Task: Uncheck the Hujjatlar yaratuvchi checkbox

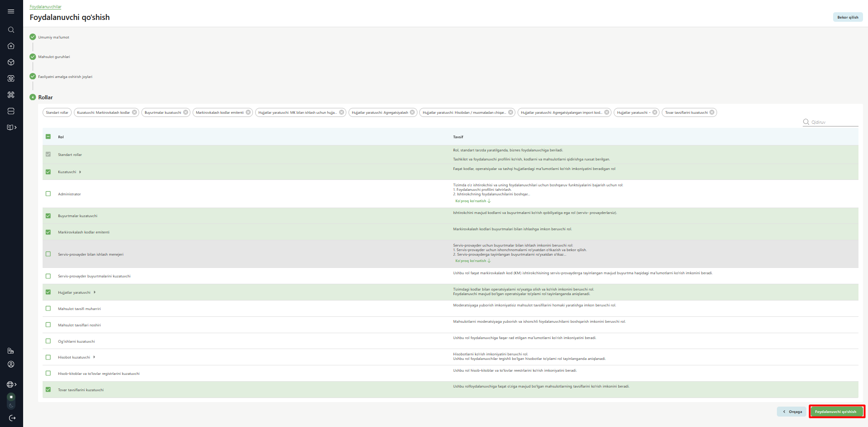Action: tap(48, 292)
